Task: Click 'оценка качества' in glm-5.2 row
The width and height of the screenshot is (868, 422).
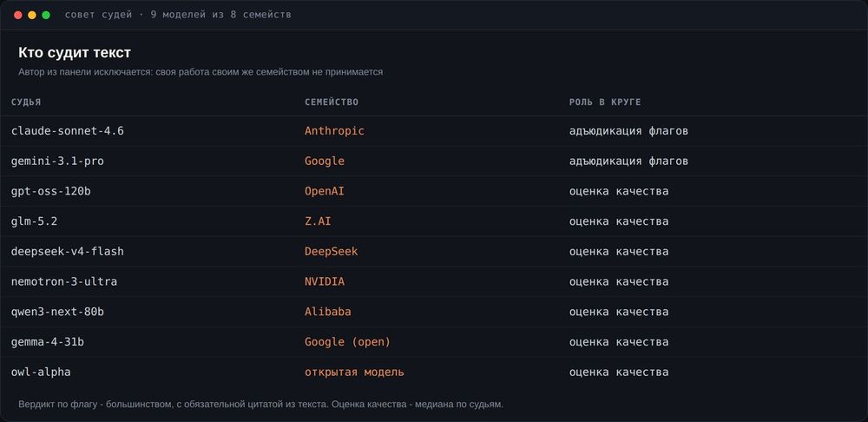Action: (619, 221)
